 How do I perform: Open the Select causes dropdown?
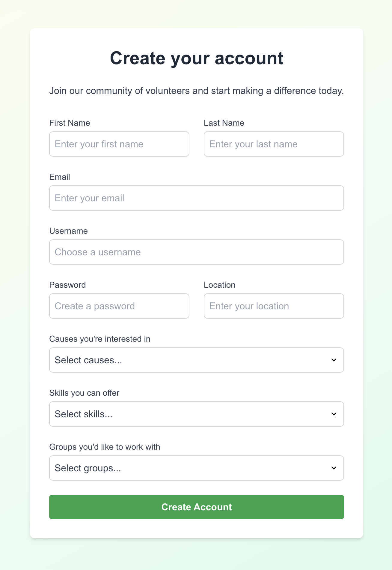[x=197, y=360]
